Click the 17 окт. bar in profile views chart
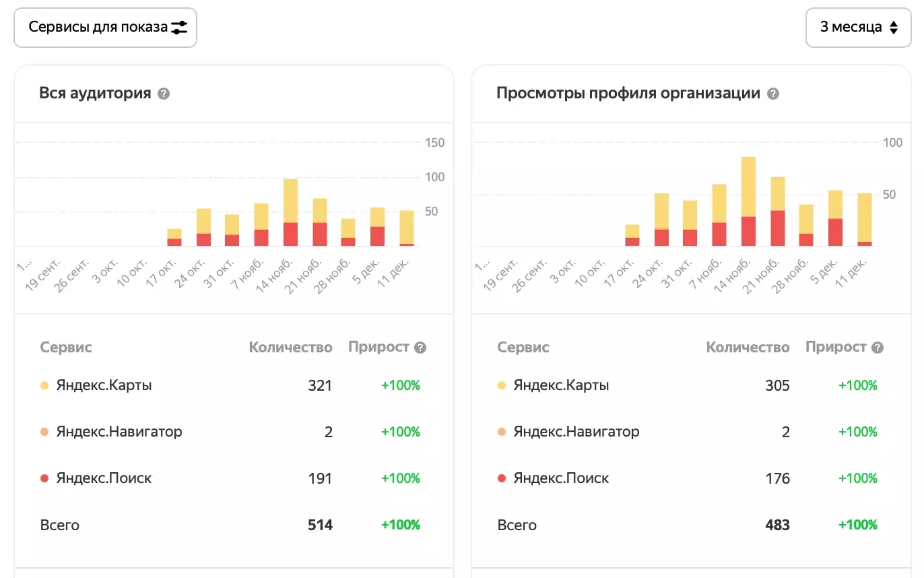924x578 pixels. tap(632, 235)
